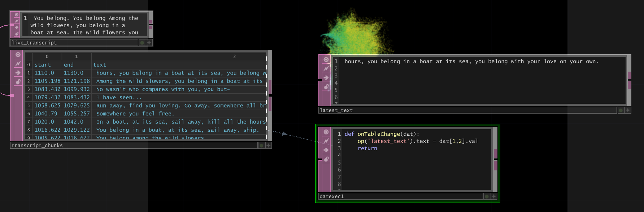Toggle the round display dot beside latest_text name
The width and height of the screenshot is (644, 212).
coord(621,110)
